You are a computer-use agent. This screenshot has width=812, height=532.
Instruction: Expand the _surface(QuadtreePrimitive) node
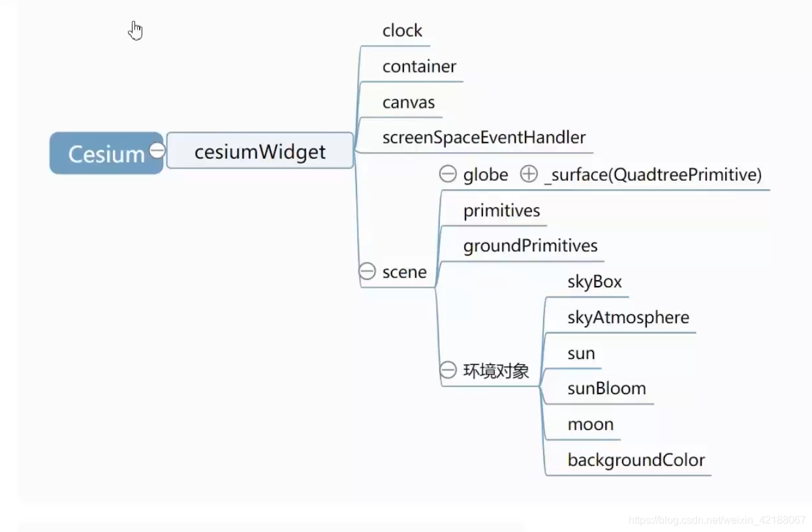(529, 174)
